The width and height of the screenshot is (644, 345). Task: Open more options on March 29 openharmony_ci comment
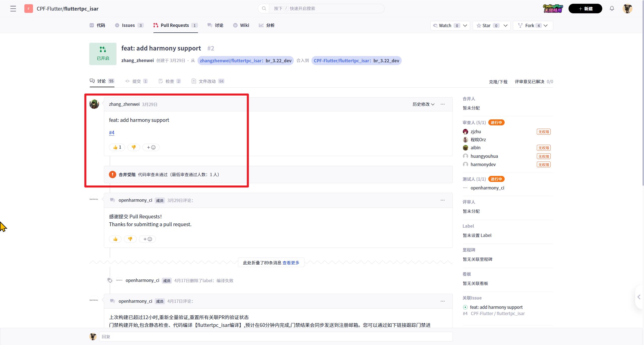click(442, 200)
